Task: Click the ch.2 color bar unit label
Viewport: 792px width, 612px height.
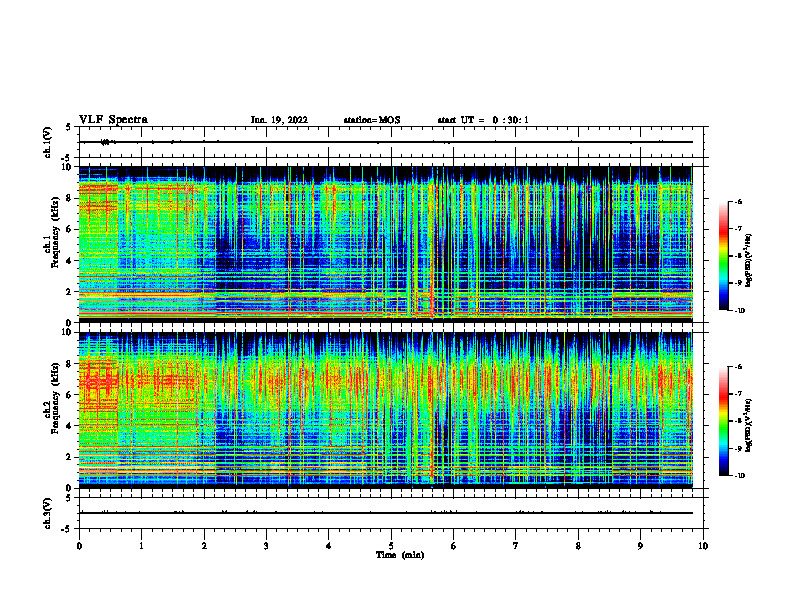Action: [749, 425]
